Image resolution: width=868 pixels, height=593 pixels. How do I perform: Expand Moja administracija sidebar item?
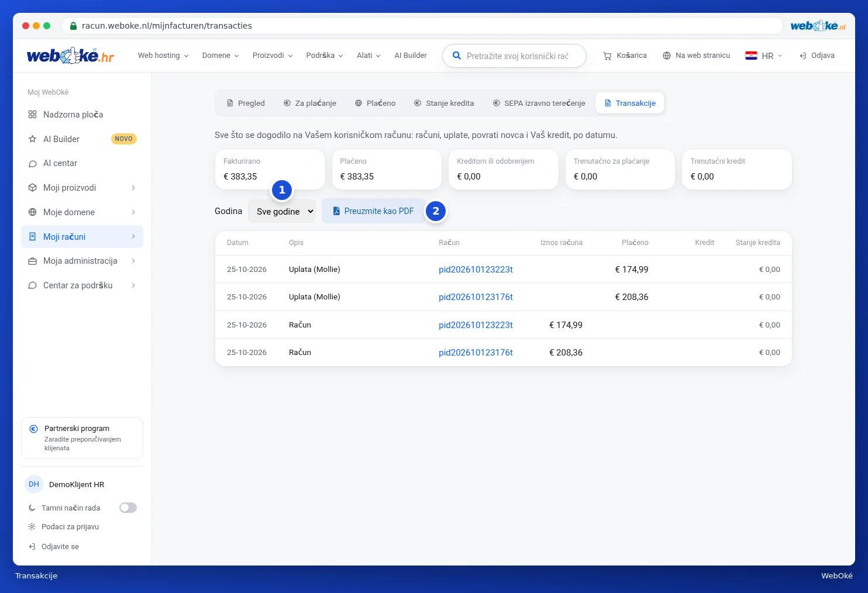[x=82, y=261]
